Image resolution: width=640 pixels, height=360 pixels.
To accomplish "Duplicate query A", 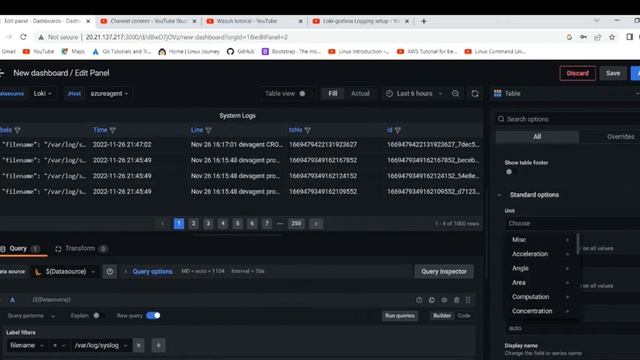I will [432, 300].
